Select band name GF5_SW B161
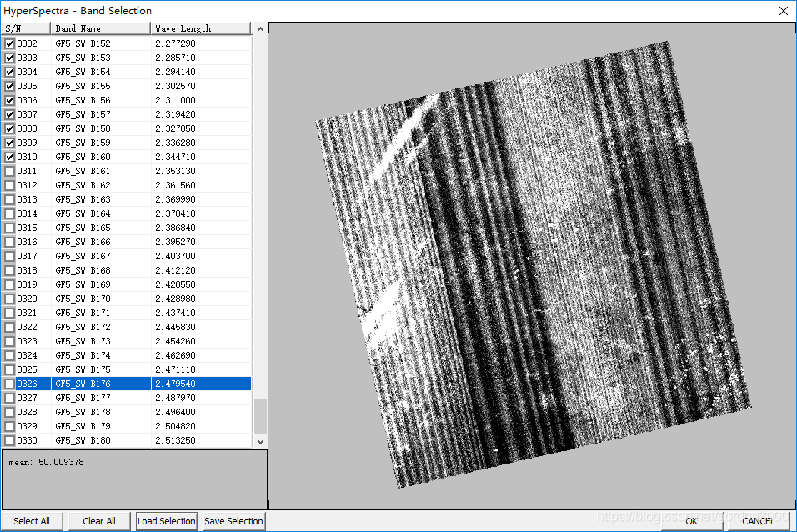Image resolution: width=797 pixels, height=532 pixels. point(83,172)
